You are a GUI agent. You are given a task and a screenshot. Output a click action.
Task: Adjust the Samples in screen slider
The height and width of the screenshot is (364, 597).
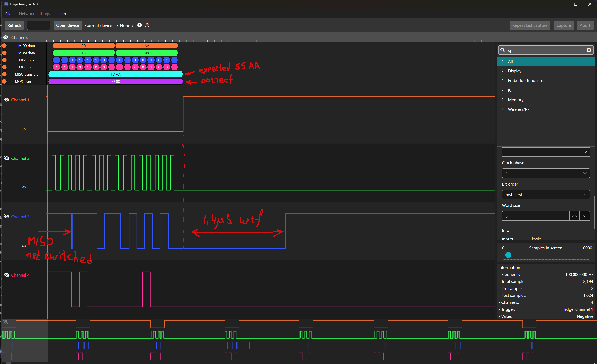[x=508, y=255]
